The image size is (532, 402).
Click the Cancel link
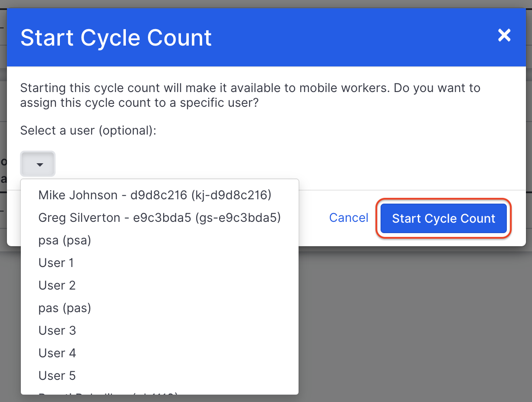[348, 217]
